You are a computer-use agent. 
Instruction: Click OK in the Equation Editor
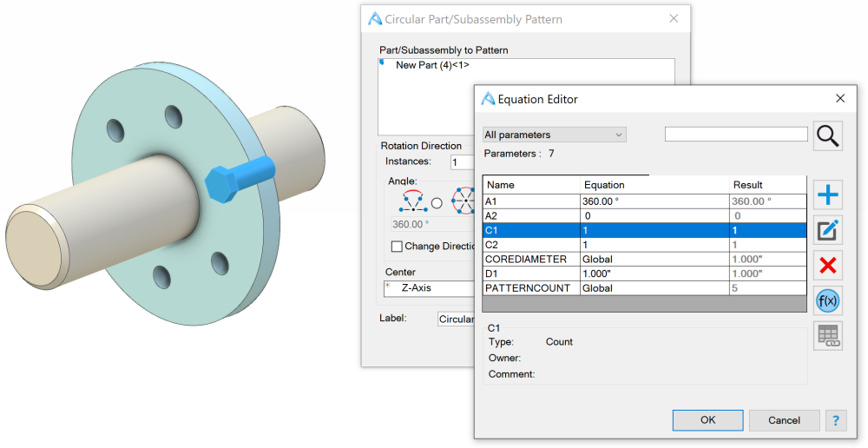(x=708, y=420)
